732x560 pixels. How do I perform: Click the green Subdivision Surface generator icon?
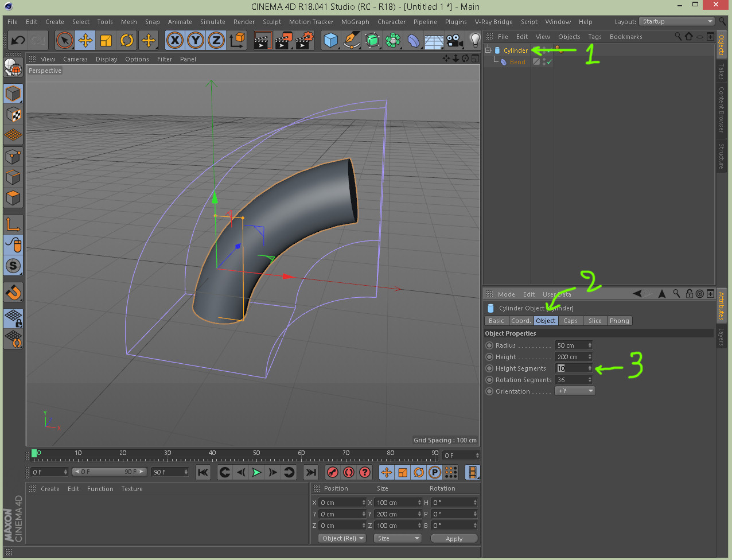pos(372,40)
